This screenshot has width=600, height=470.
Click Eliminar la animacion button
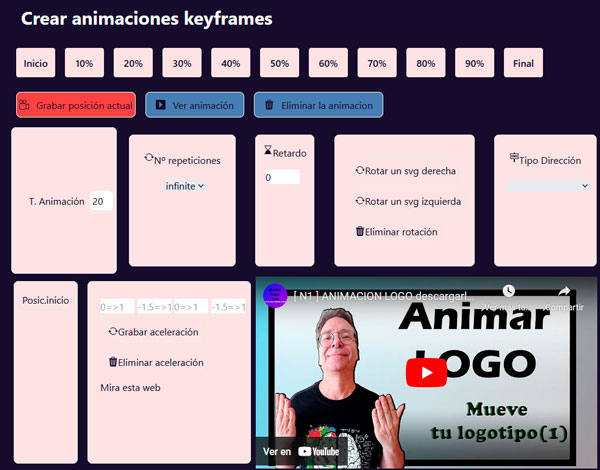[318, 105]
